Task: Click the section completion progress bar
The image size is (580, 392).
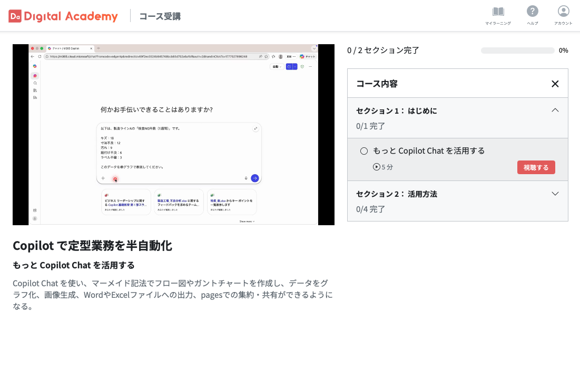Action: pyautogui.click(x=517, y=51)
